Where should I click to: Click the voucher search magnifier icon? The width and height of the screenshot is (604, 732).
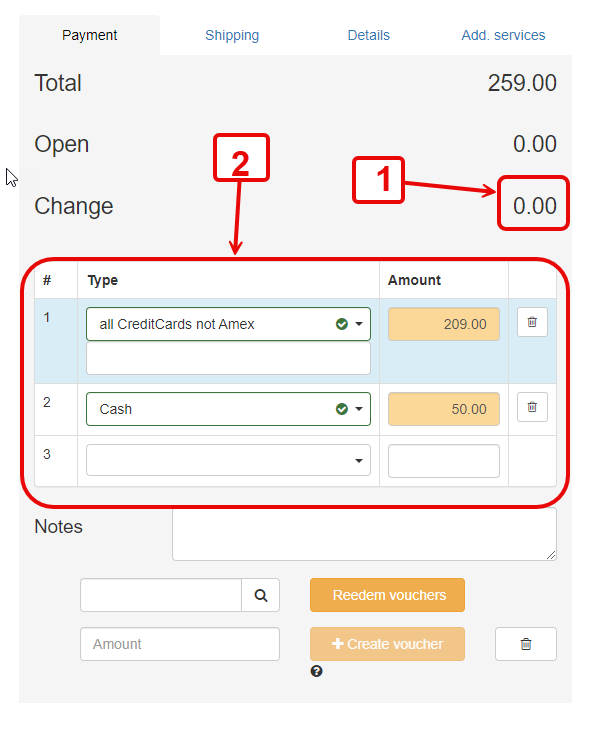(261, 595)
